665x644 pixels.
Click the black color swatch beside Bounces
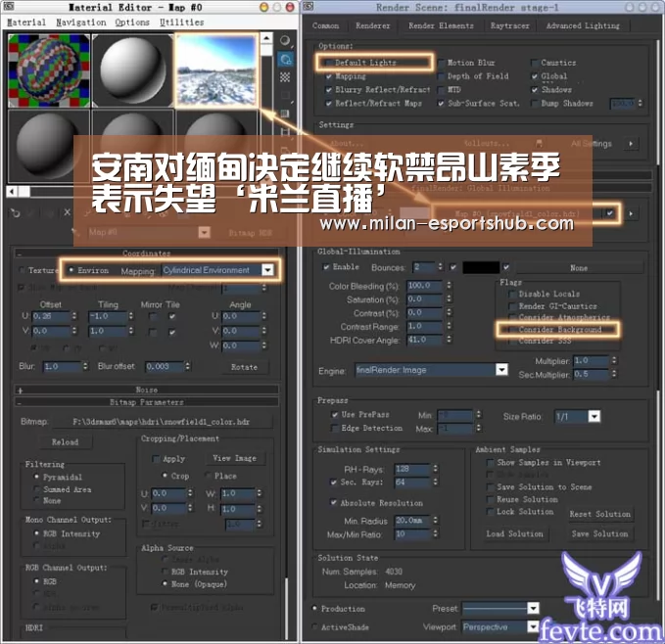coord(481,267)
